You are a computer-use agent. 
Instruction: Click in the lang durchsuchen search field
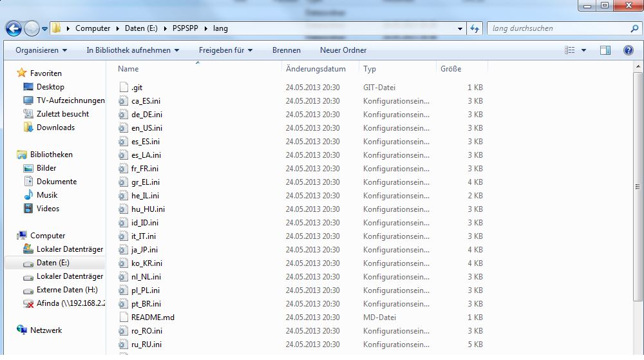pos(557,28)
